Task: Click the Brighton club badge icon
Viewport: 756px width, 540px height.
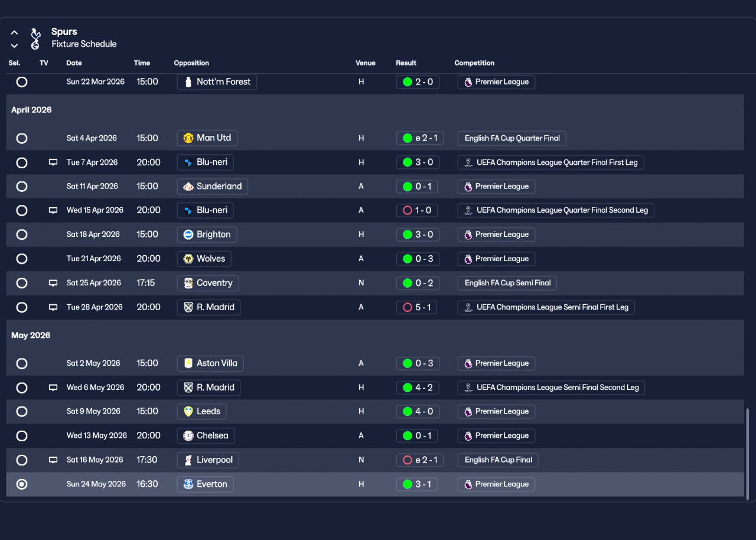Action: (x=188, y=235)
